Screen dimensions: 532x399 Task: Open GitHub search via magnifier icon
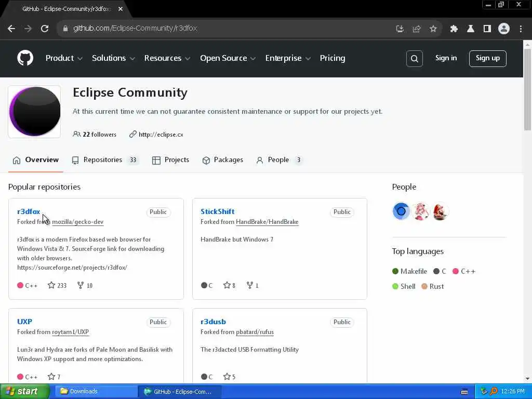(414, 59)
